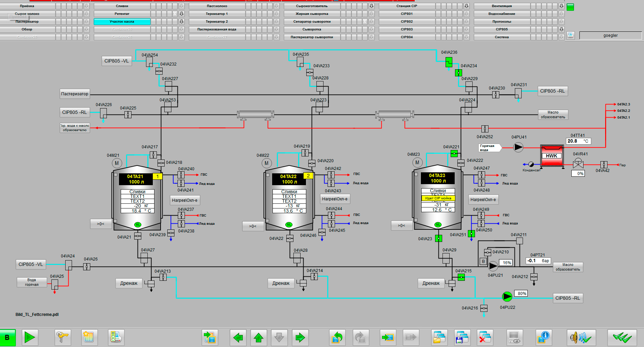Viewport: 644px width, 347px height.
Task: Open the Сепаратор сыворотки navigation item
Action: pos(312,22)
